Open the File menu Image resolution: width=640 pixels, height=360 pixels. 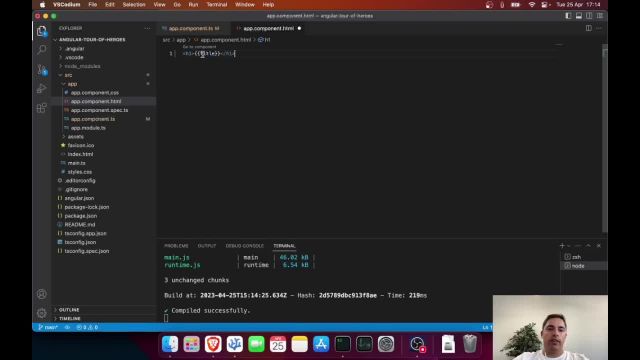pyautogui.click(x=93, y=4)
